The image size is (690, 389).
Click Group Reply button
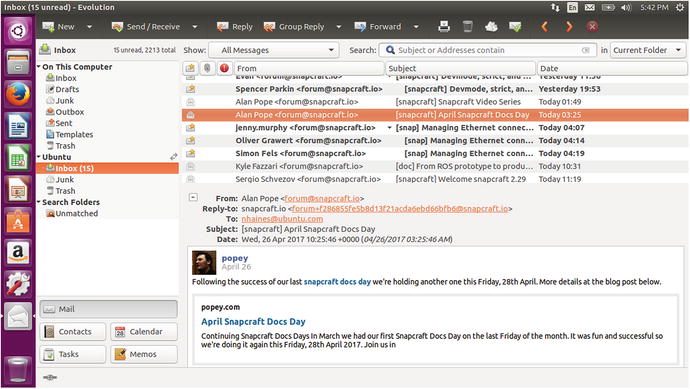tap(294, 27)
